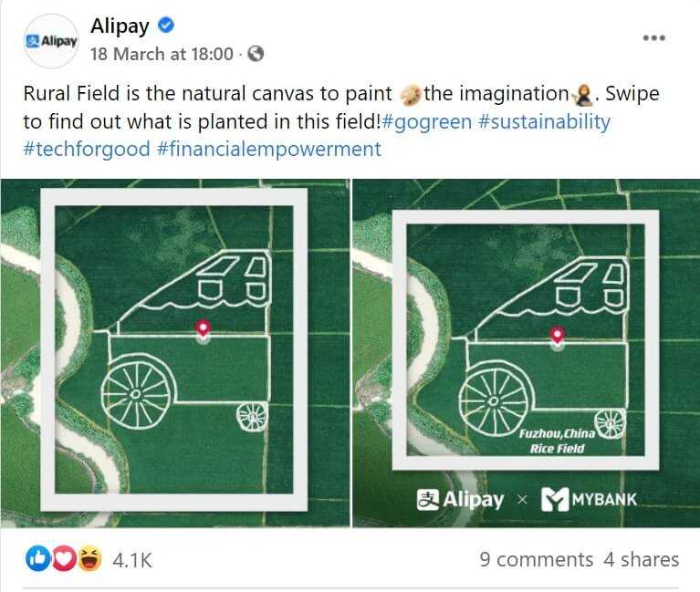Open the #techforgood hashtag
This screenshot has height=592, width=700.
(87, 149)
